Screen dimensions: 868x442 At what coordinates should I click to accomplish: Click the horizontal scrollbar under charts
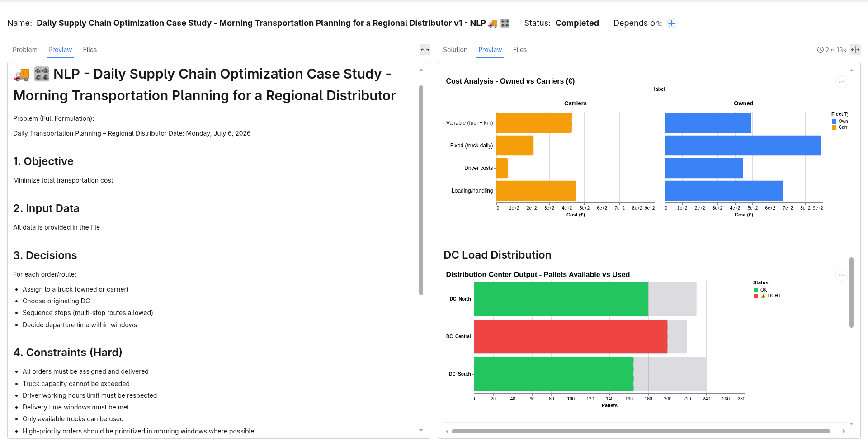pyautogui.click(x=641, y=431)
